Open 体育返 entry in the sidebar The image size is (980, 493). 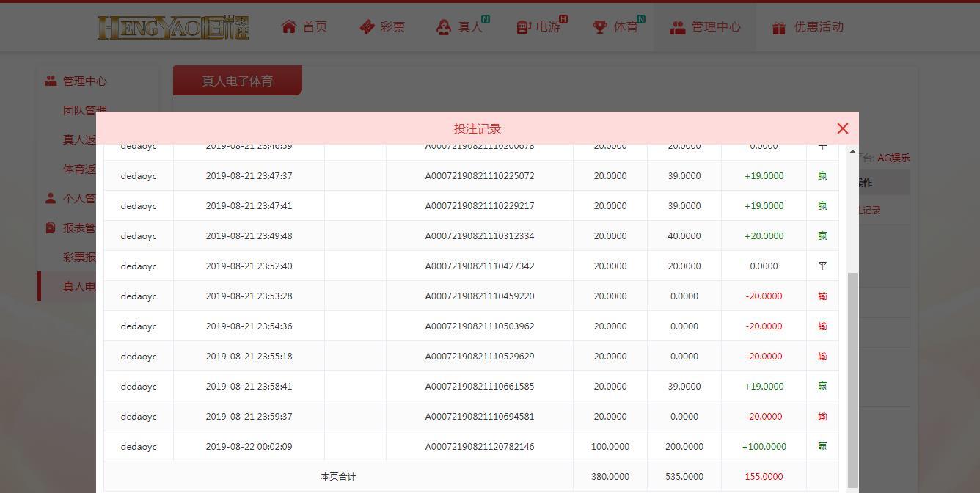point(79,169)
